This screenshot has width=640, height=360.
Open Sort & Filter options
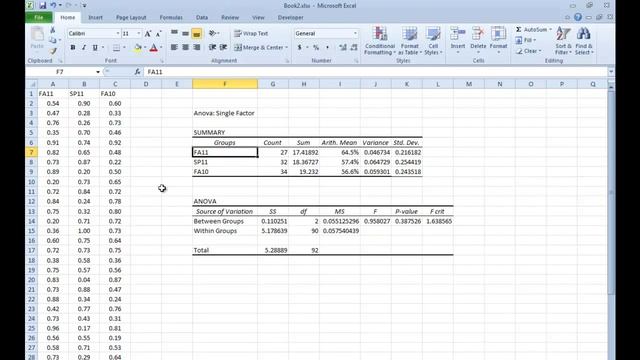[x=563, y=41]
